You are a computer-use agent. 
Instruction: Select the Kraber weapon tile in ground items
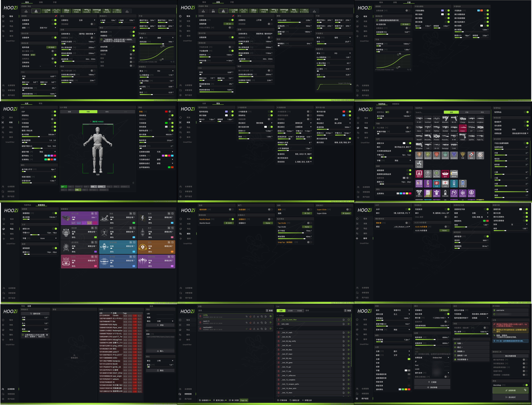pos(463,128)
